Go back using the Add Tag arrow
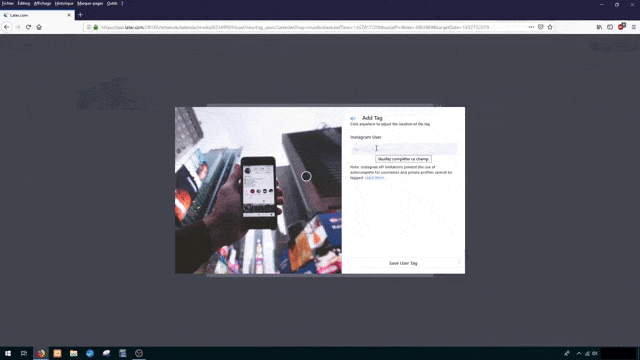 pyautogui.click(x=353, y=118)
